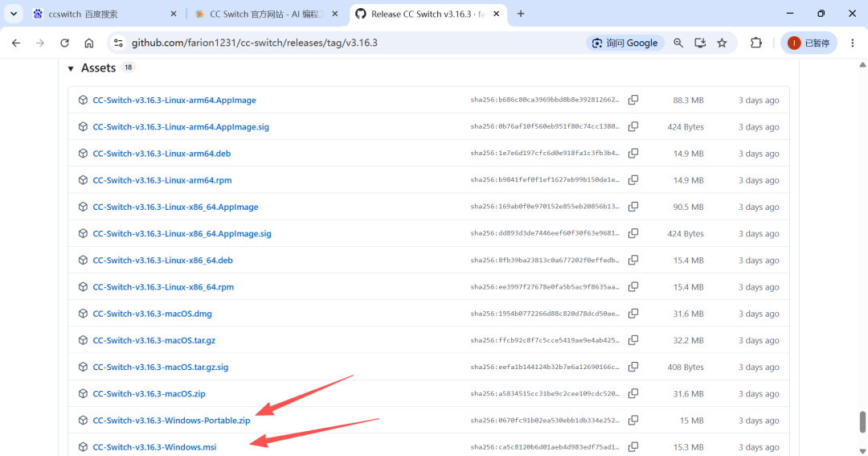Copy sha256 of Linux-x86_64.AppImage
This screenshot has height=456, width=868.
pyautogui.click(x=633, y=206)
